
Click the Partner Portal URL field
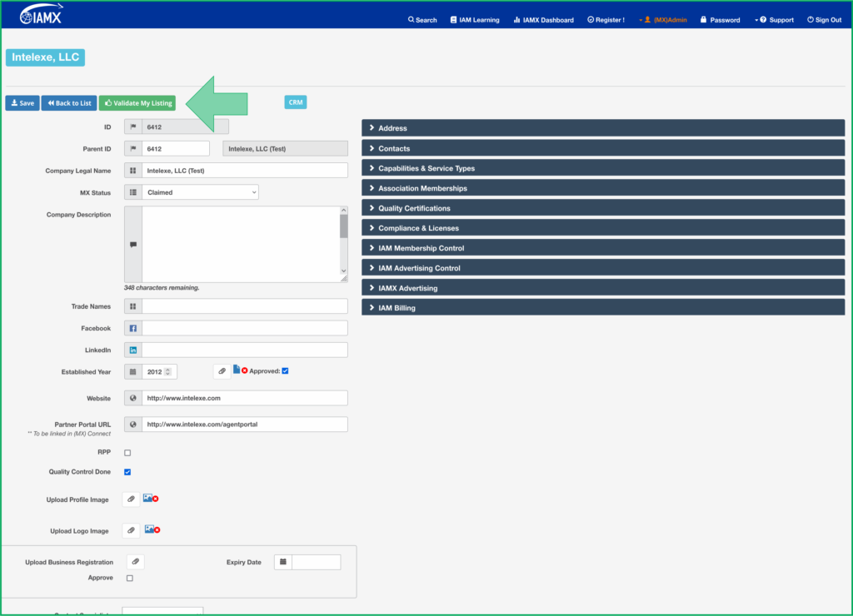[x=245, y=424]
